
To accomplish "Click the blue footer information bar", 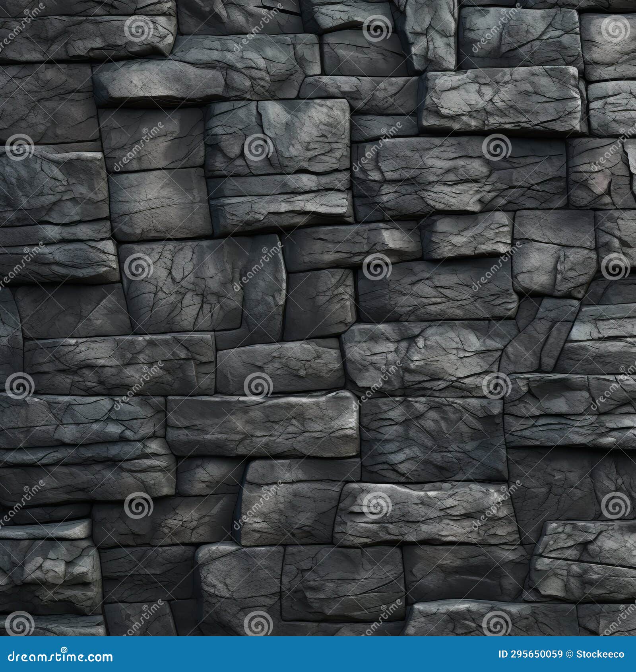I will [318, 654].
